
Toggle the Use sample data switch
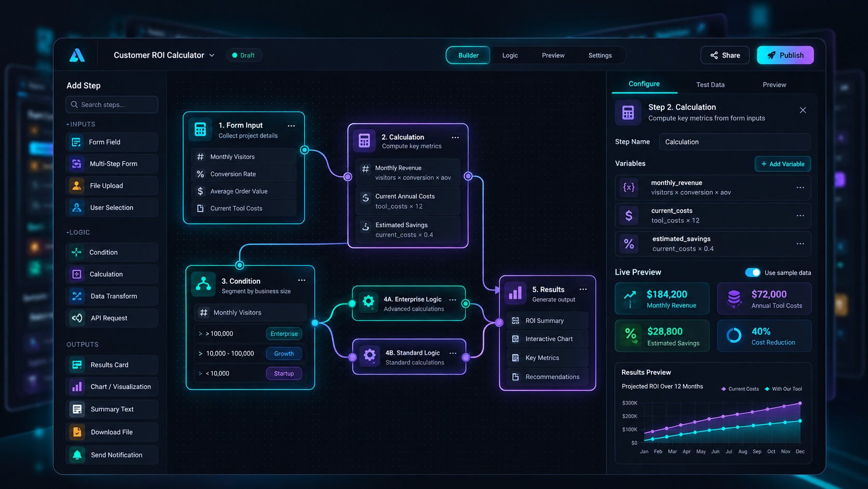click(752, 272)
